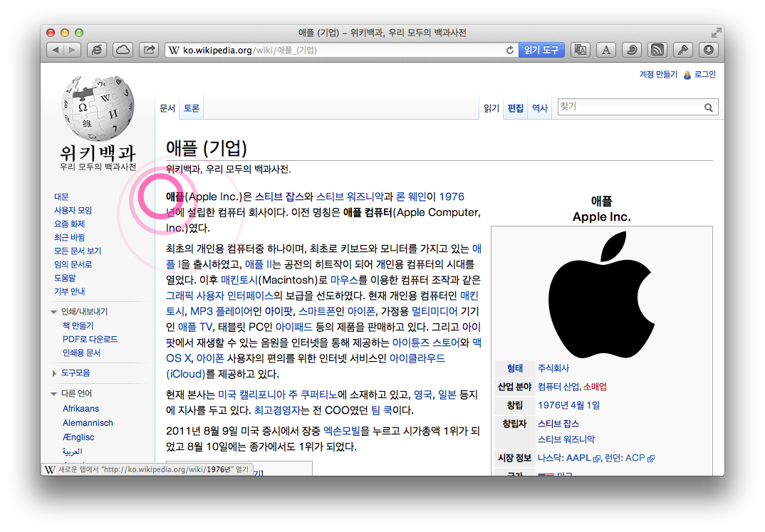Open the Alemannisch language link
Viewport: 765px width, 532px height.
pos(88,423)
